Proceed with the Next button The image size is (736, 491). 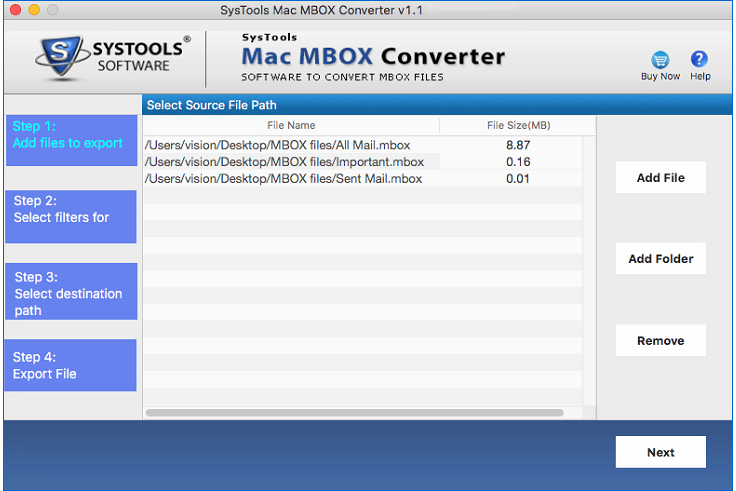click(x=660, y=452)
